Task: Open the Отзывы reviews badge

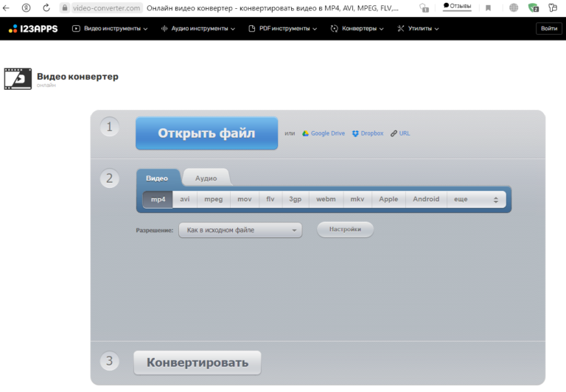Action: coord(458,6)
